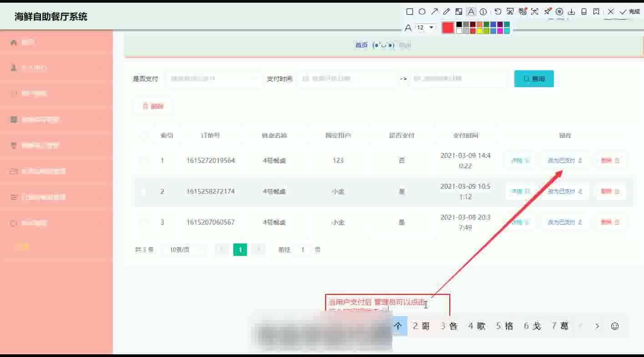Go to the next page of IME candidates

[x=597, y=326]
